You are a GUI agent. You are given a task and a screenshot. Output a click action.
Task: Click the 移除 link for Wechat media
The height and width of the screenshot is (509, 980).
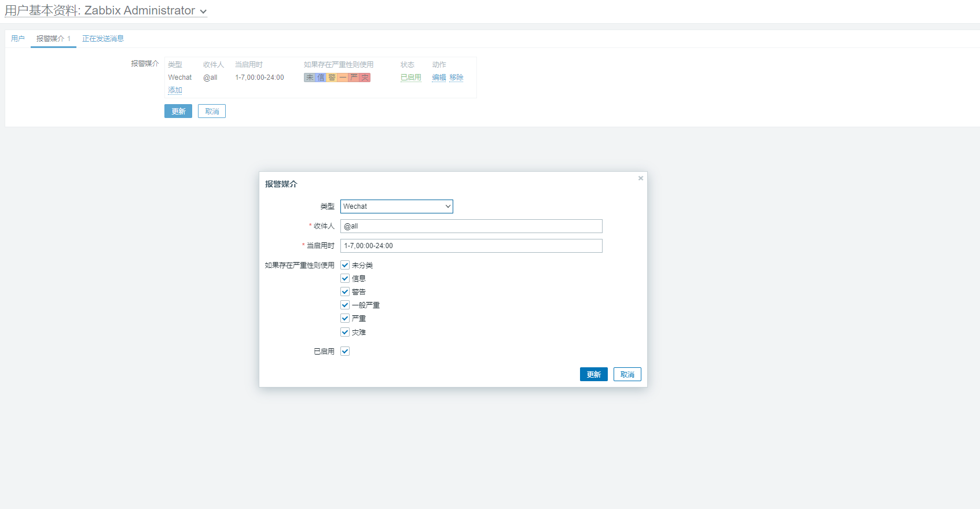456,78
